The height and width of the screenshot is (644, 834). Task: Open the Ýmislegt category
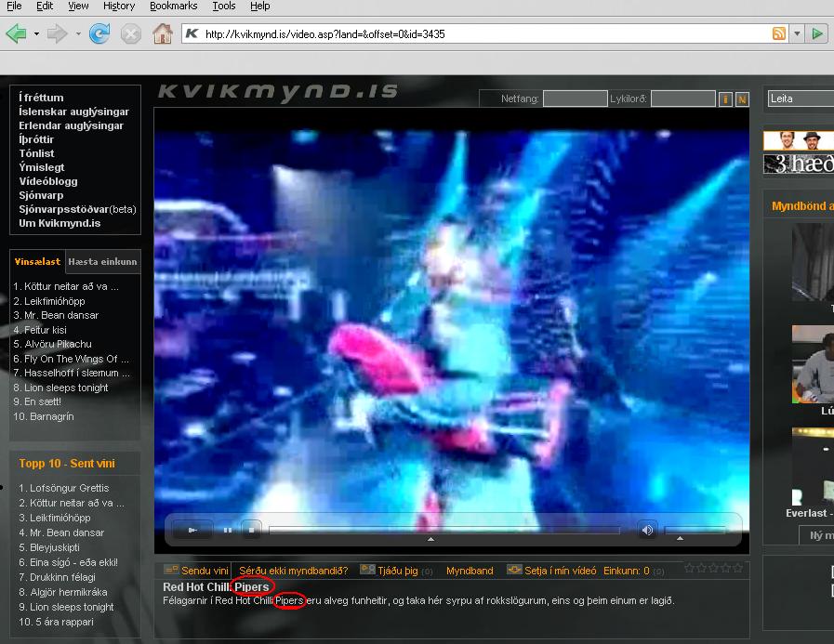pyautogui.click(x=42, y=167)
